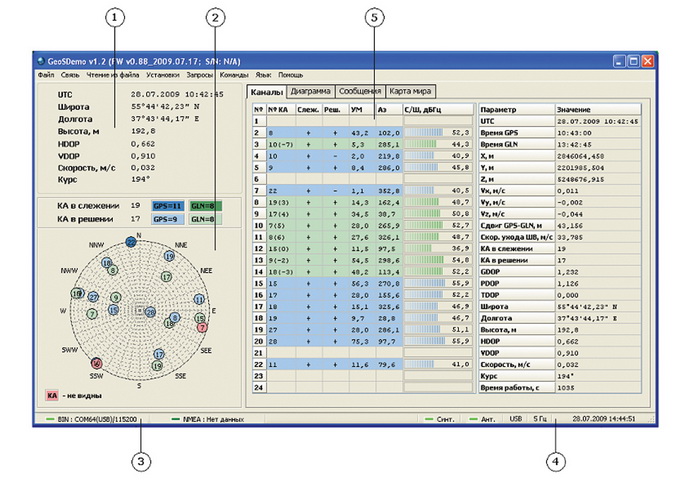Click the Синт. green indicator light
Image resolution: width=687 pixels, height=483 pixels.
[429, 419]
